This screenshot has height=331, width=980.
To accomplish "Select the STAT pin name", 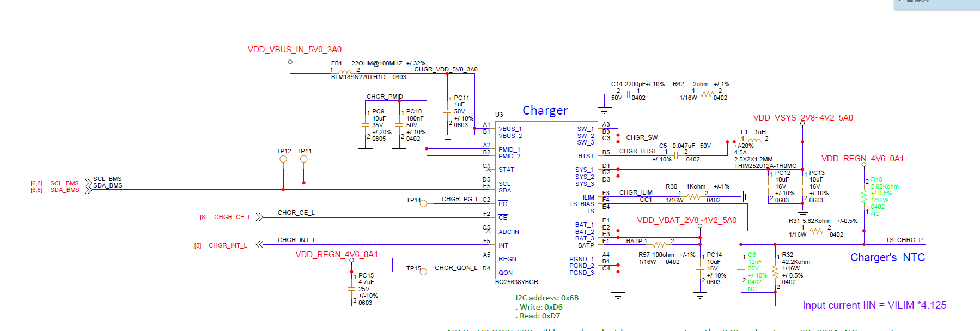I will point(506,170).
